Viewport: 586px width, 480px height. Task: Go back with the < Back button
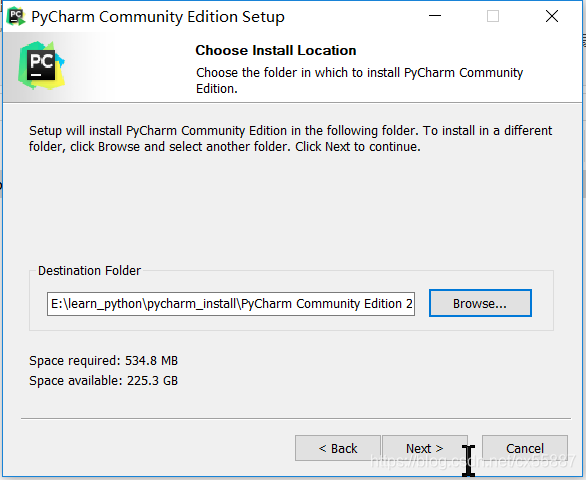pyautogui.click(x=337, y=448)
